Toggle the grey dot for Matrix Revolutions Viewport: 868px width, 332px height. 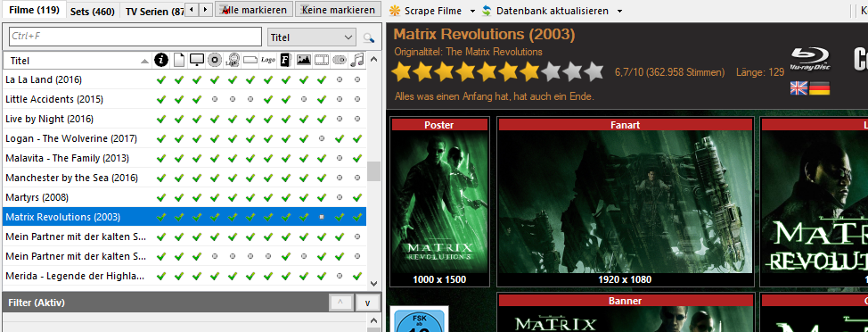tap(322, 217)
